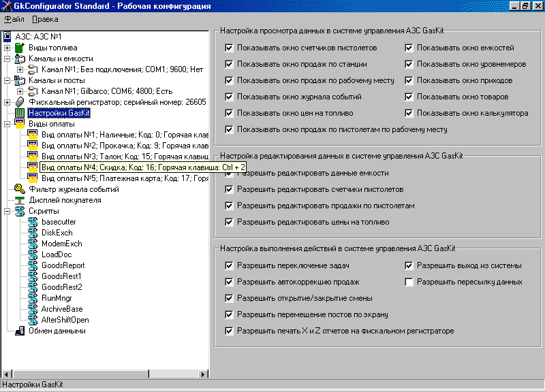Screen dimensions: 545x392
Task: Uncheck Показывать окно счетчиков пистолетов
Action: (229, 48)
